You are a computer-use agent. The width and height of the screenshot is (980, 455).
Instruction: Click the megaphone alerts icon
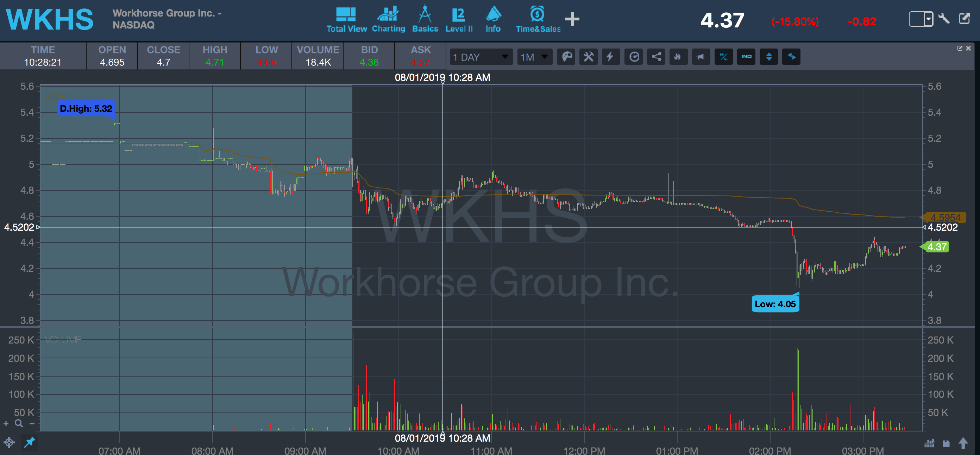tap(701, 57)
